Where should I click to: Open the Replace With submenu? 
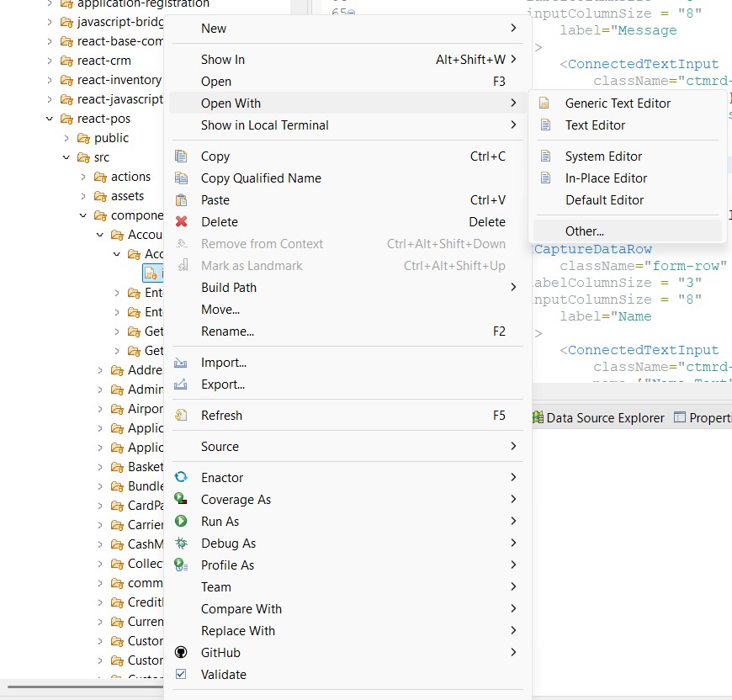[x=347, y=630]
